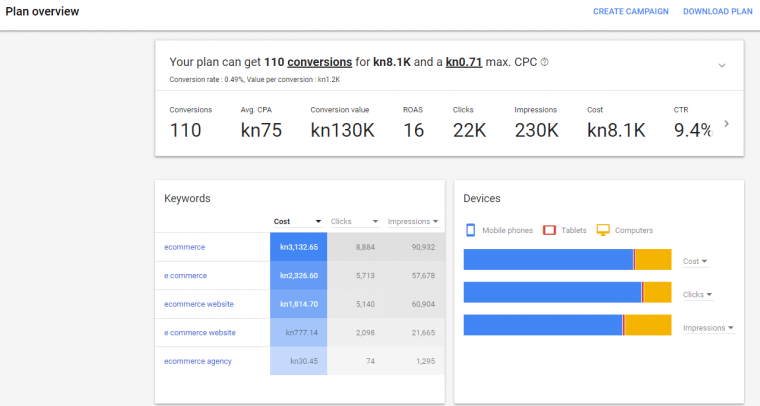The image size is (760, 406).
Task: Open the Cost dropdown beside first device bar
Action: tap(695, 262)
